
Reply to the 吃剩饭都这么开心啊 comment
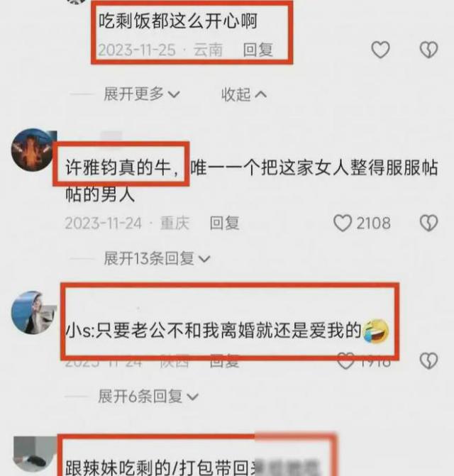pos(258,50)
